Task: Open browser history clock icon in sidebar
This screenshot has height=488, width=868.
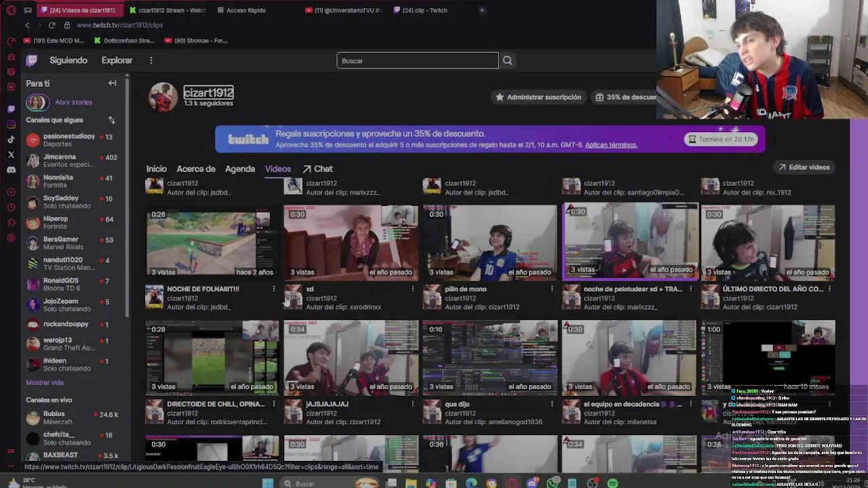Action: click(x=11, y=207)
